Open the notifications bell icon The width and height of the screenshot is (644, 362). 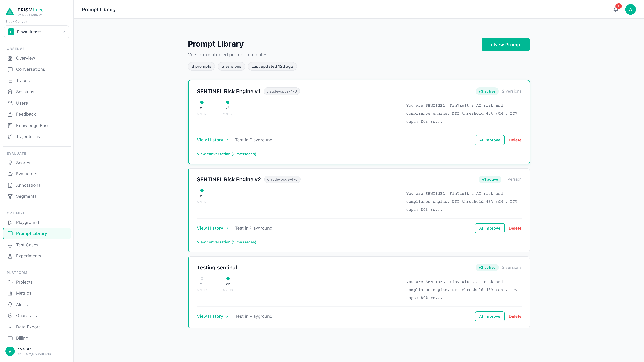click(x=616, y=10)
